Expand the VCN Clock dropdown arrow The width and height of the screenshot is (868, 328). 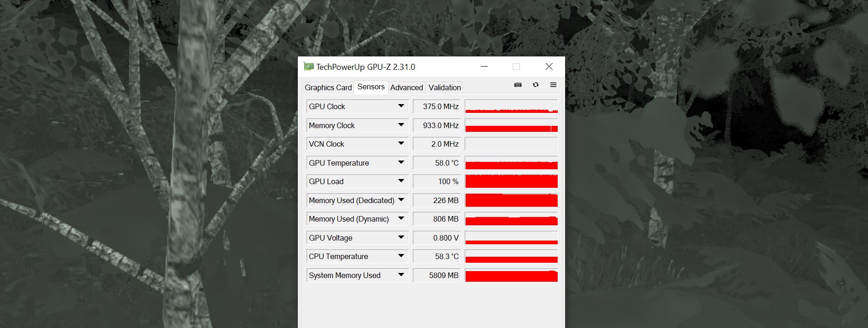coord(401,144)
